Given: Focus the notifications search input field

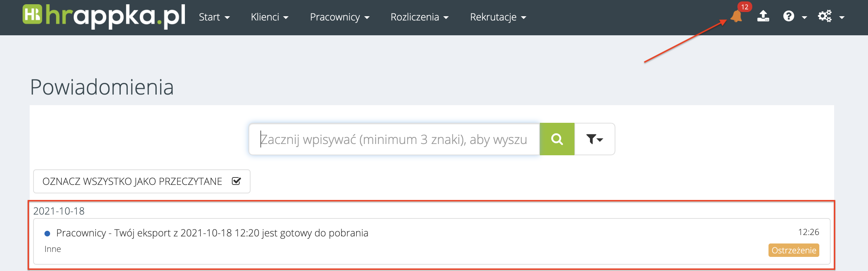Looking at the screenshot, I should pyautogui.click(x=394, y=139).
